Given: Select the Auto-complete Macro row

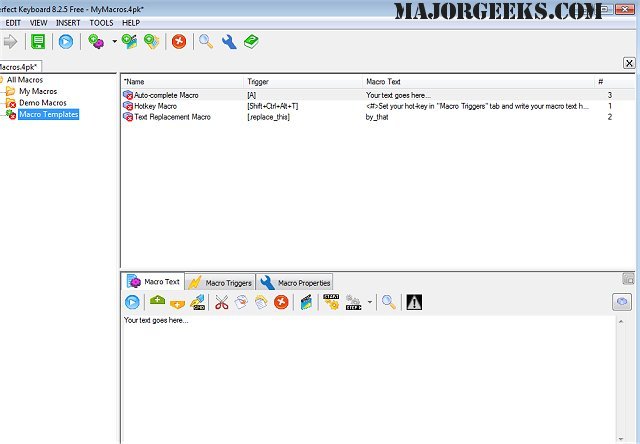Looking at the screenshot, I should tap(378, 95).
